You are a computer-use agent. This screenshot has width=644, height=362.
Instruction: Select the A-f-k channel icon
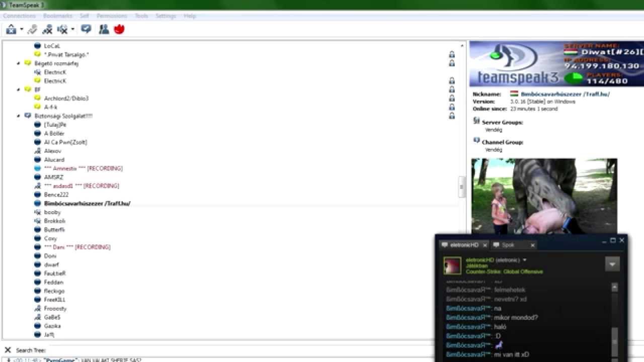(37, 107)
